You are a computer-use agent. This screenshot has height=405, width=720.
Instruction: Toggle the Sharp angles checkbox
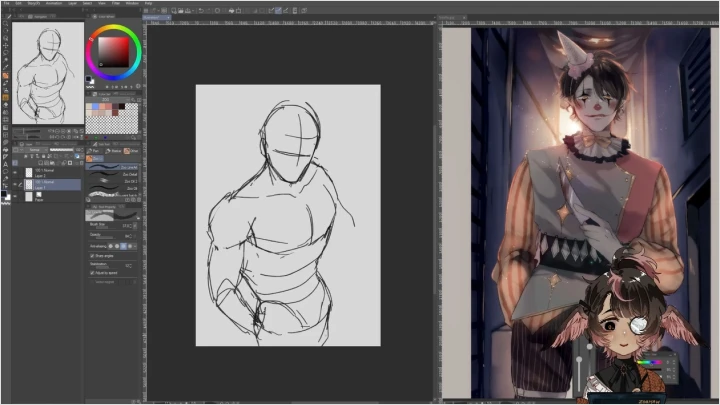tap(93, 255)
